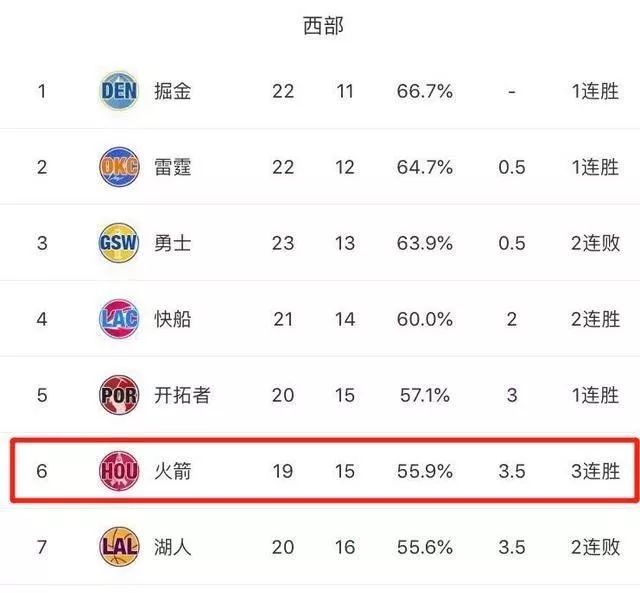Click rank number 6 in highlighted row
Screen dimensions: 640x593
pyautogui.click(x=42, y=471)
